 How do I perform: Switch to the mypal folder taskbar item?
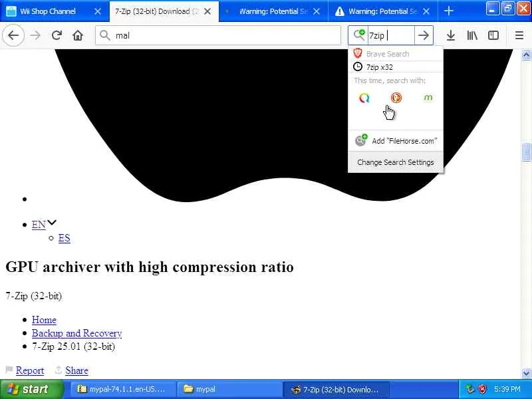tap(229, 389)
